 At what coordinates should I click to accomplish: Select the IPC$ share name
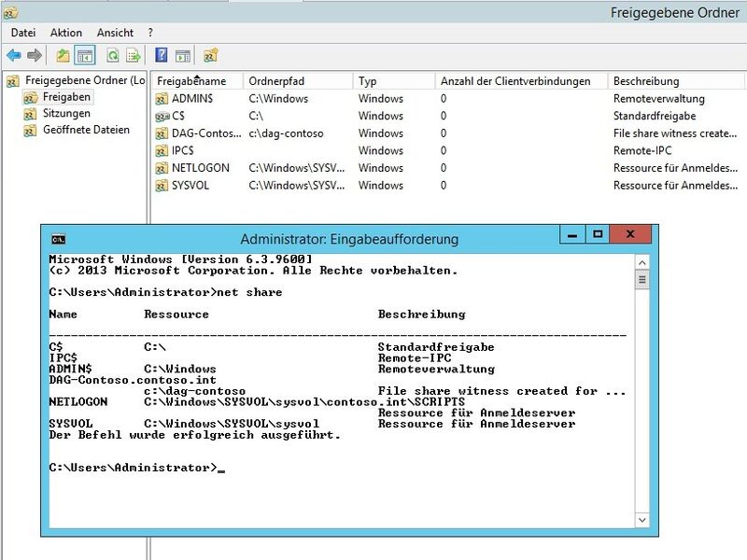point(183,150)
